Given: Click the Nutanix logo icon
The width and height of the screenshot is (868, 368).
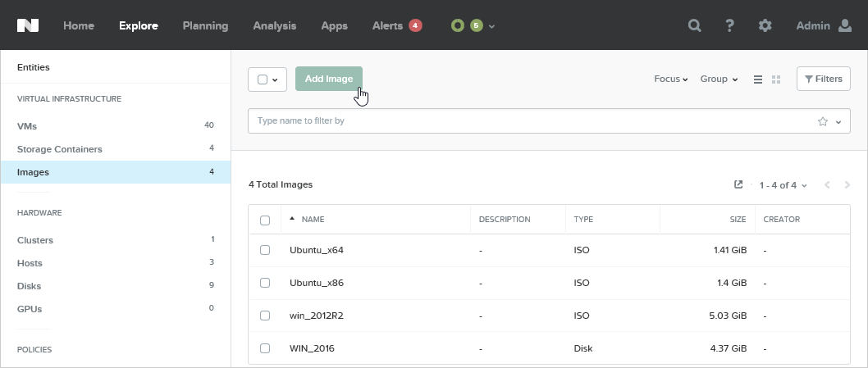Looking at the screenshot, I should pyautogui.click(x=30, y=25).
